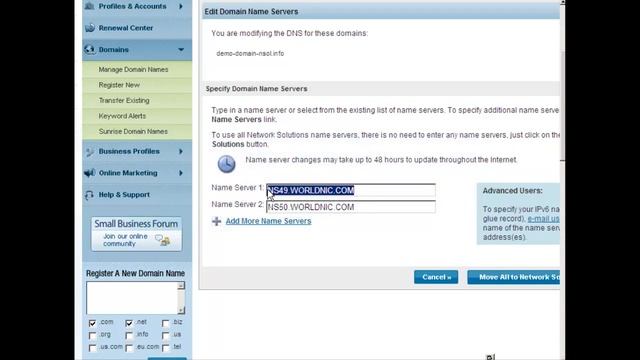Open the Small Business Forum banner

(x=136, y=234)
